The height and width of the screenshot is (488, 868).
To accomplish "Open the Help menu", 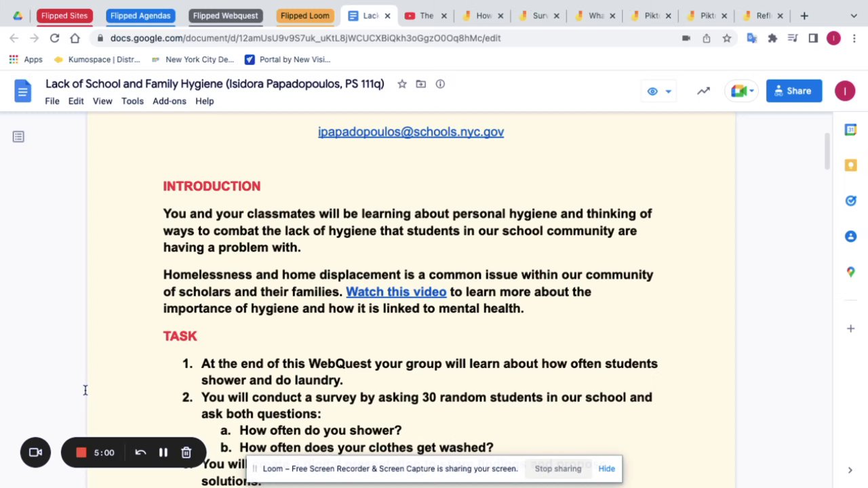I will click(x=205, y=101).
